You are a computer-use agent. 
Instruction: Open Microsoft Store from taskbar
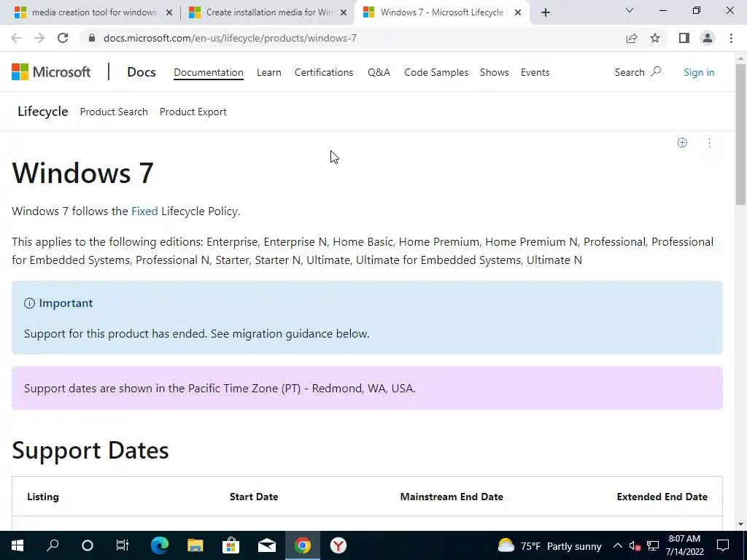pos(231,545)
